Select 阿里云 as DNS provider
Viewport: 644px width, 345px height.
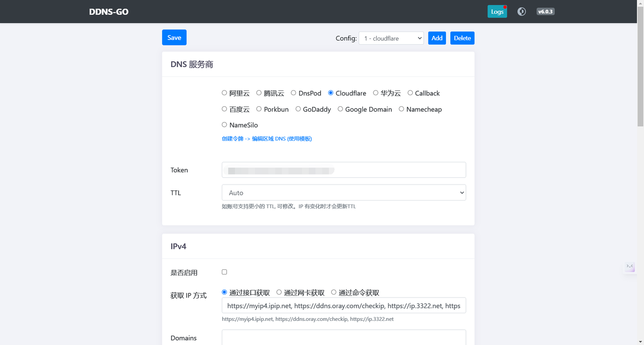(x=224, y=93)
